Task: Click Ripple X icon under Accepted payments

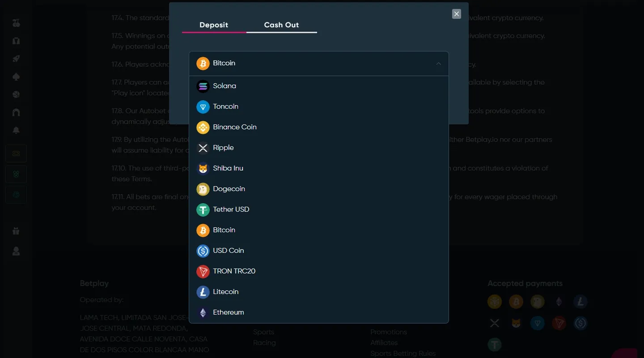Action: [x=495, y=323]
